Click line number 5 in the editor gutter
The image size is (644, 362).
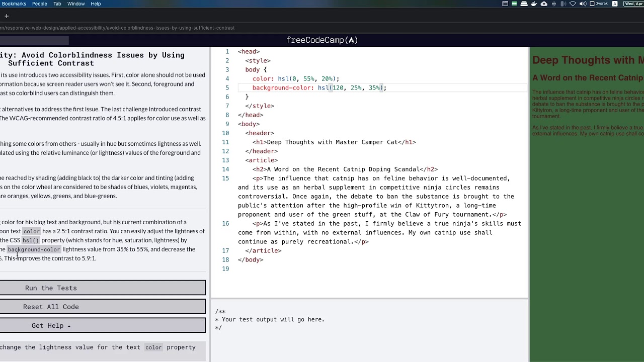pyautogui.click(x=227, y=87)
